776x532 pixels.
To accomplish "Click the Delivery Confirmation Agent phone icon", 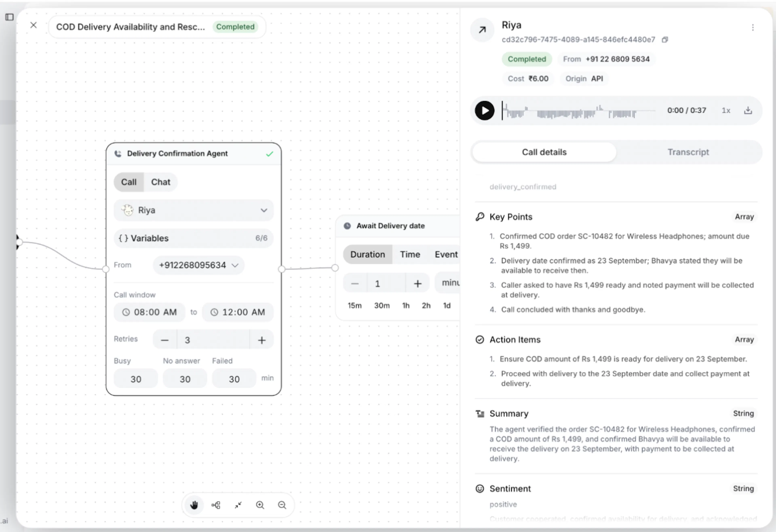I will coord(118,154).
